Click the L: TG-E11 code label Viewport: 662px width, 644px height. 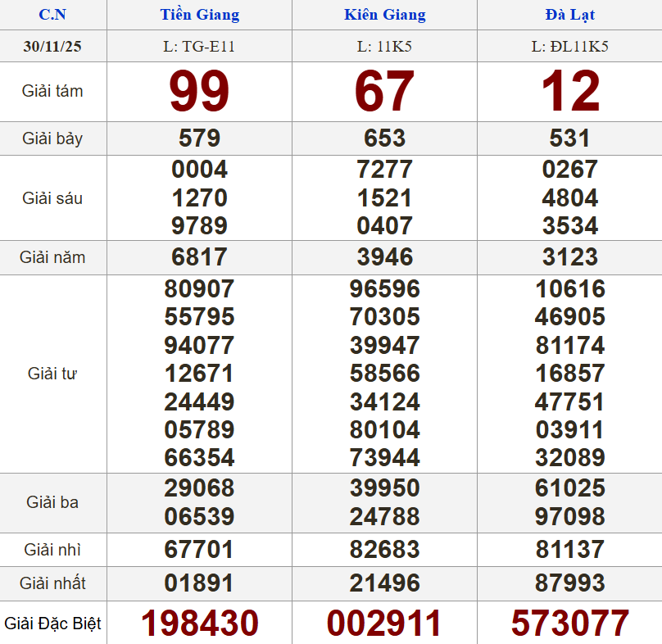coord(199,46)
